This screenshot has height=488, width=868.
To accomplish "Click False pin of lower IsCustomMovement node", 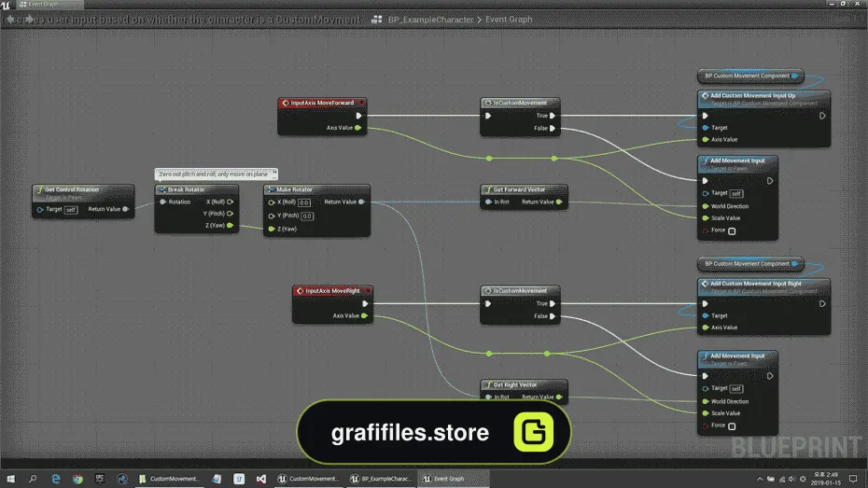I will pyautogui.click(x=552, y=316).
